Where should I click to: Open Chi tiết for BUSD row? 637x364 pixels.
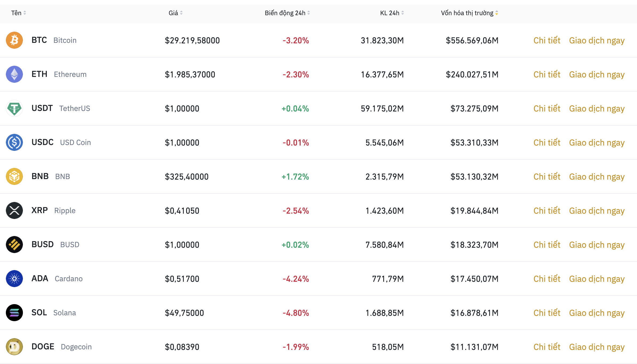point(547,245)
